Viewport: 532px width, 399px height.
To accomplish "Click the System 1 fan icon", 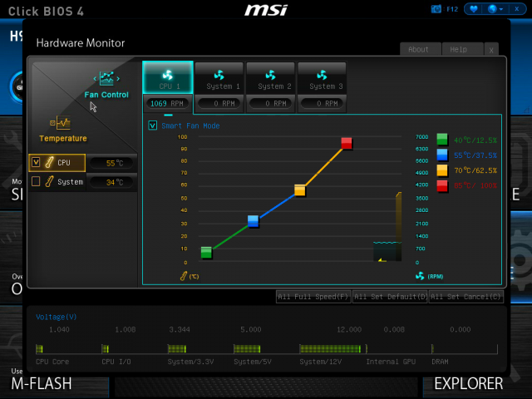I will 219,75.
